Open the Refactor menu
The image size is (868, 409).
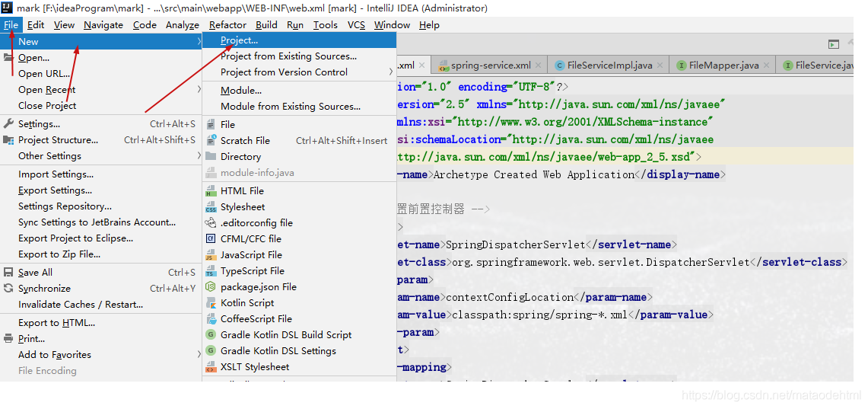point(227,25)
